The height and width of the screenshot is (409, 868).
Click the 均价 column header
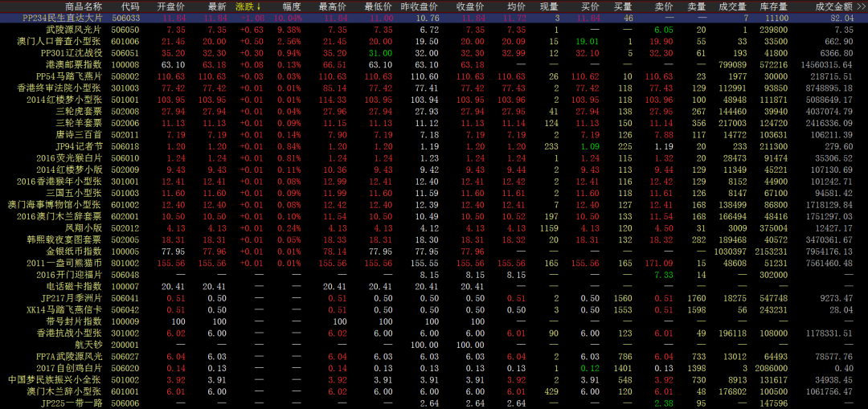517,6
